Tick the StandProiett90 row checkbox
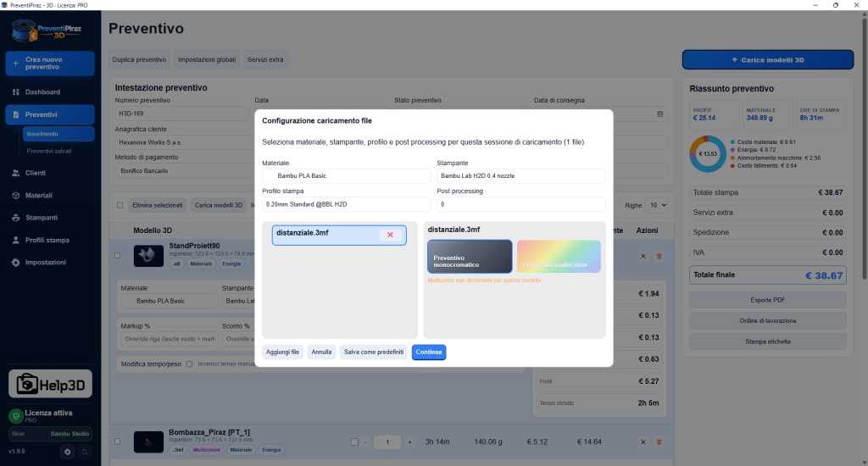The image size is (868, 466). (117, 256)
